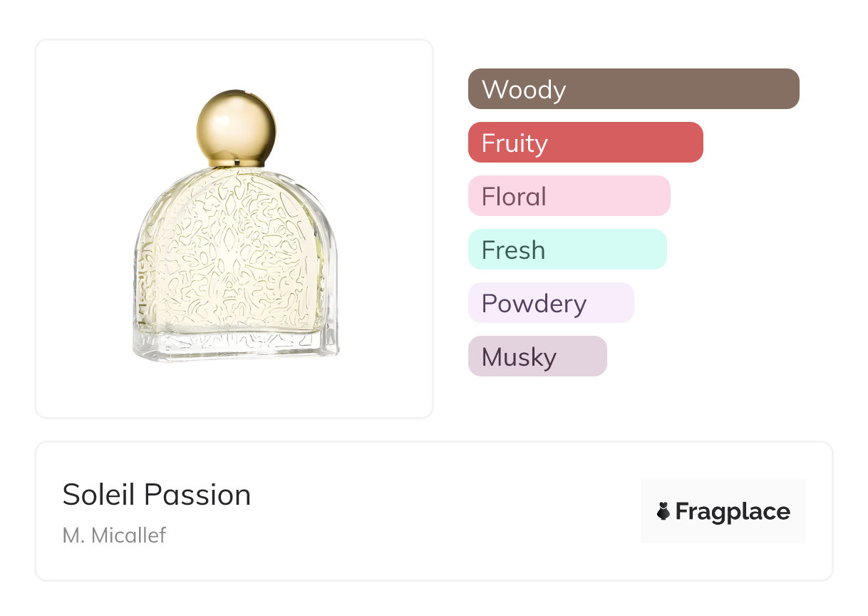Select the red Fruity accord bar
The height and width of the screenshot is (616, 868).
[585, 143]
